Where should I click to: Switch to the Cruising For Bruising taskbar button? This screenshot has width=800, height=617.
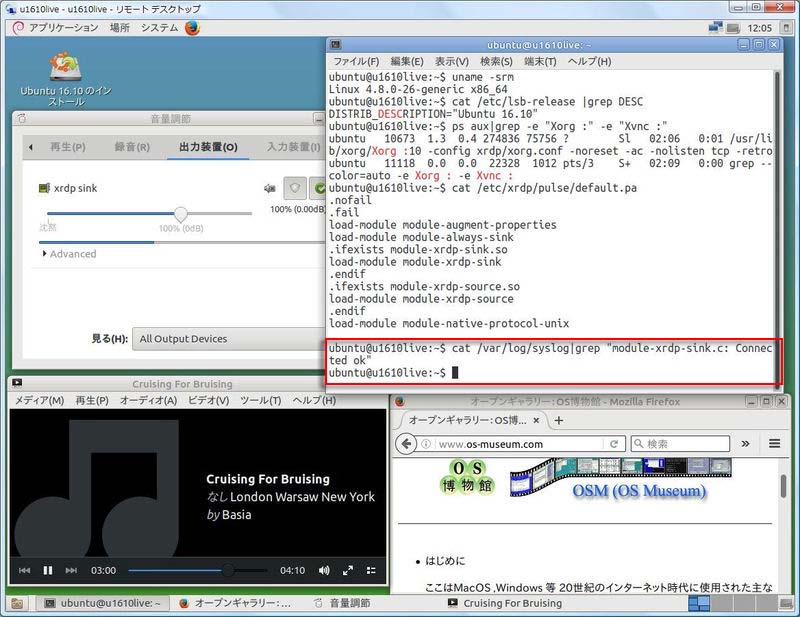[505, 603]
